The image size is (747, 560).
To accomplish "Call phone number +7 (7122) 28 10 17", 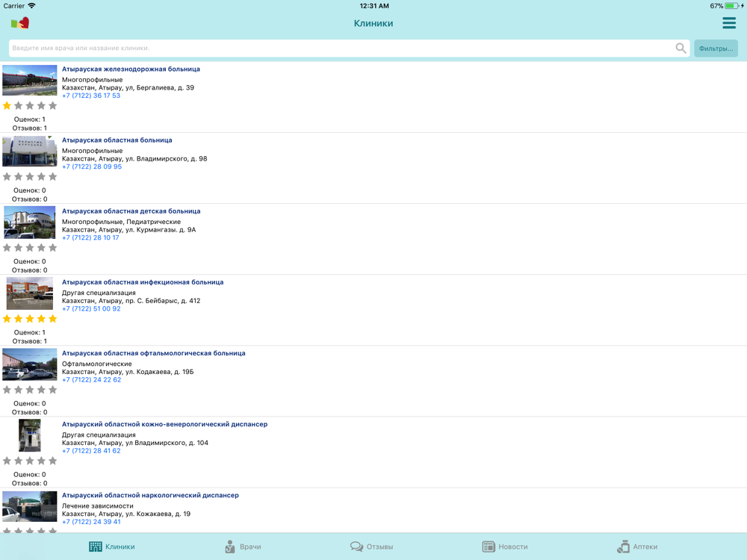I will click(x=90, y=237).
